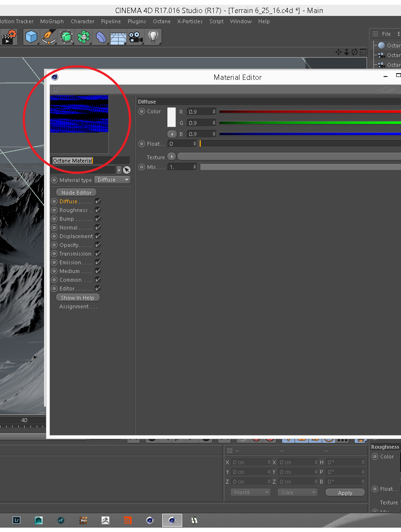Uncheck the Normal channel checkbox
The image size is (401, 532).
(98, 228)
